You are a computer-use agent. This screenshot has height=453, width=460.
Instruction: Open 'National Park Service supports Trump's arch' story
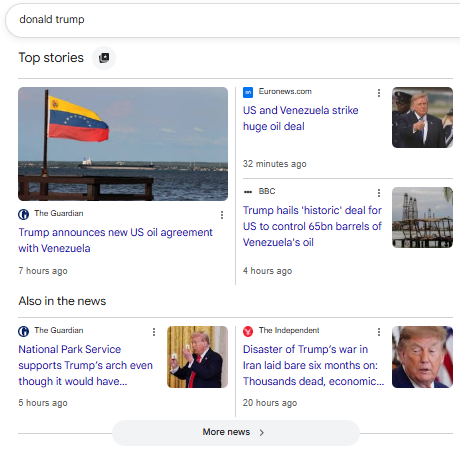click(x=85, y=365)
